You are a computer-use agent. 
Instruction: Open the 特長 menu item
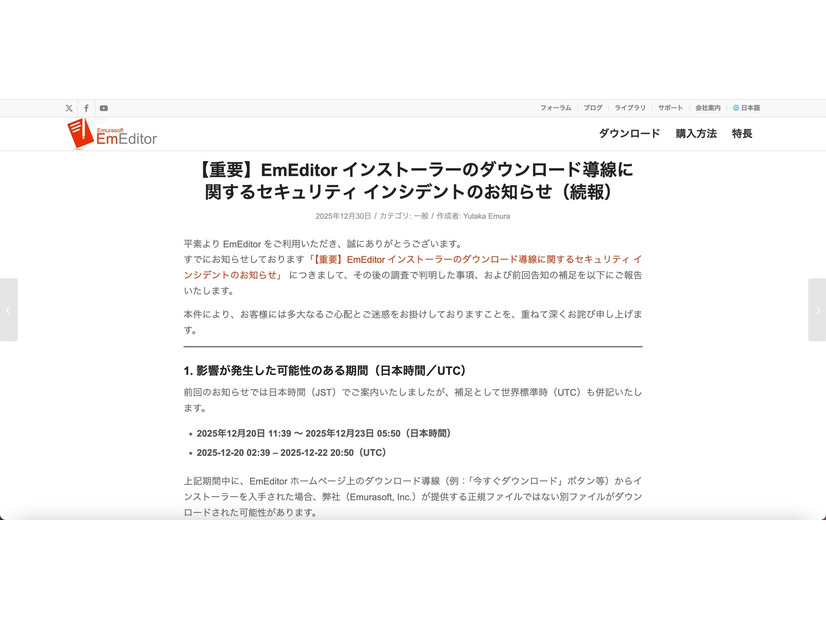(742, 132)
